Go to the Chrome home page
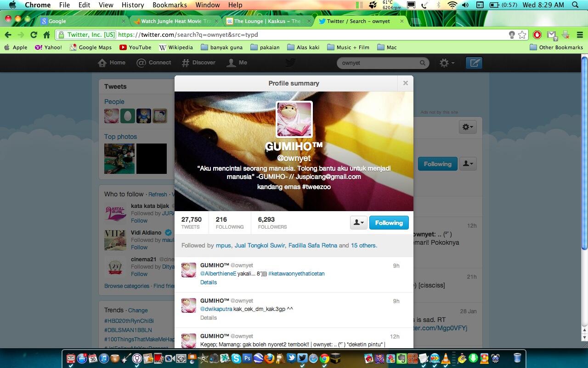The height and width of the screenshot is (368, 588). [x=46, y=34]
